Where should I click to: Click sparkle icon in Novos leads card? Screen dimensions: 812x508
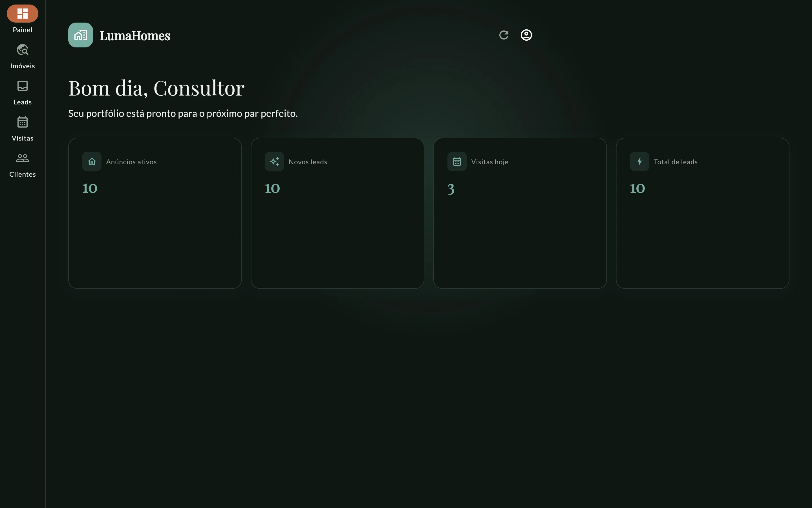(x=274, y=162)
